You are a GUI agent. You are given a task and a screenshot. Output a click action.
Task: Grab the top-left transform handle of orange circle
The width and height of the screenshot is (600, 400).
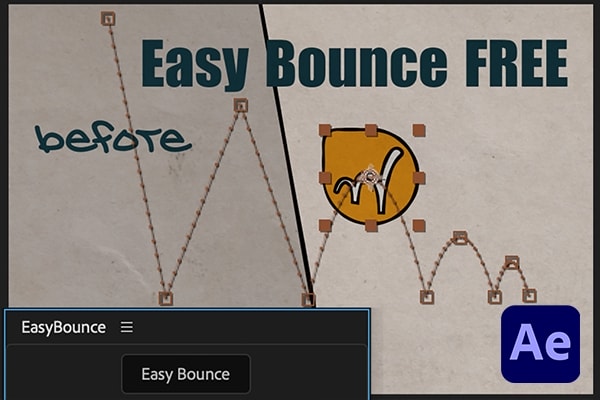point(325,130)
